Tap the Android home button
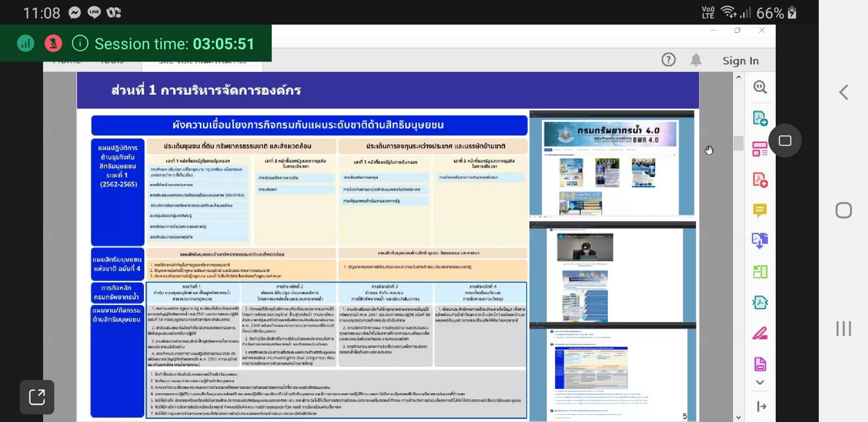 click(x=843, y=210)
